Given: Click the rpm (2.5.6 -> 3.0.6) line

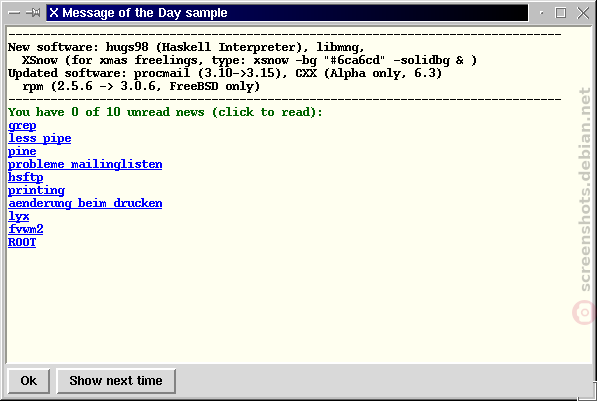Looking at the screenshot, I should tap(141, 86).
